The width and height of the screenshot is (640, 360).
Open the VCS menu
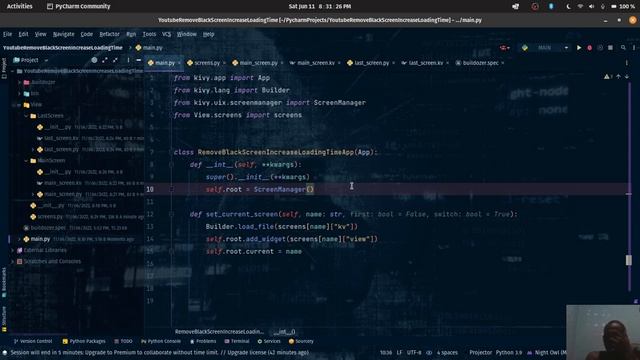tap(167, 34)
